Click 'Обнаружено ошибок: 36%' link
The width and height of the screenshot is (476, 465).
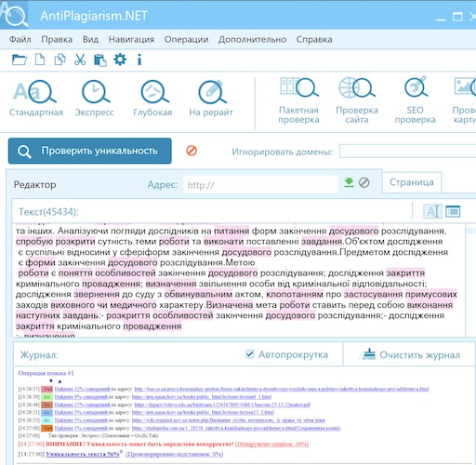(272, 444)
